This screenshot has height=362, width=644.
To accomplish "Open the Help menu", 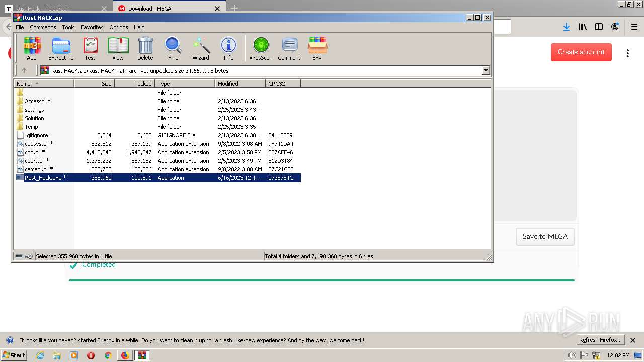I will (x=139, y=27).
